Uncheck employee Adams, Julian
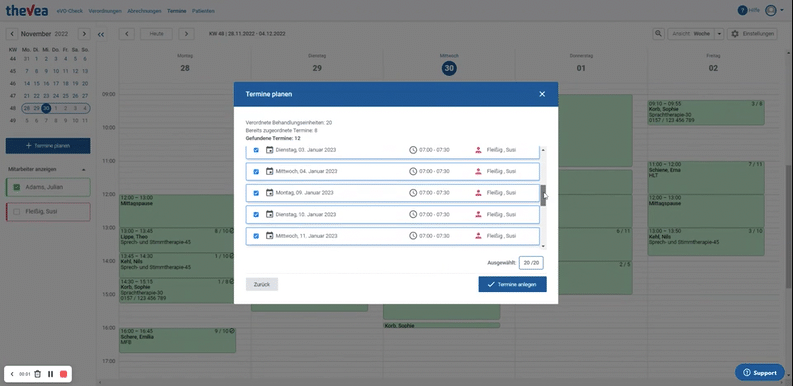Image resolution: width=793 pixels, height=386 pixels. (x=17, y=187)
